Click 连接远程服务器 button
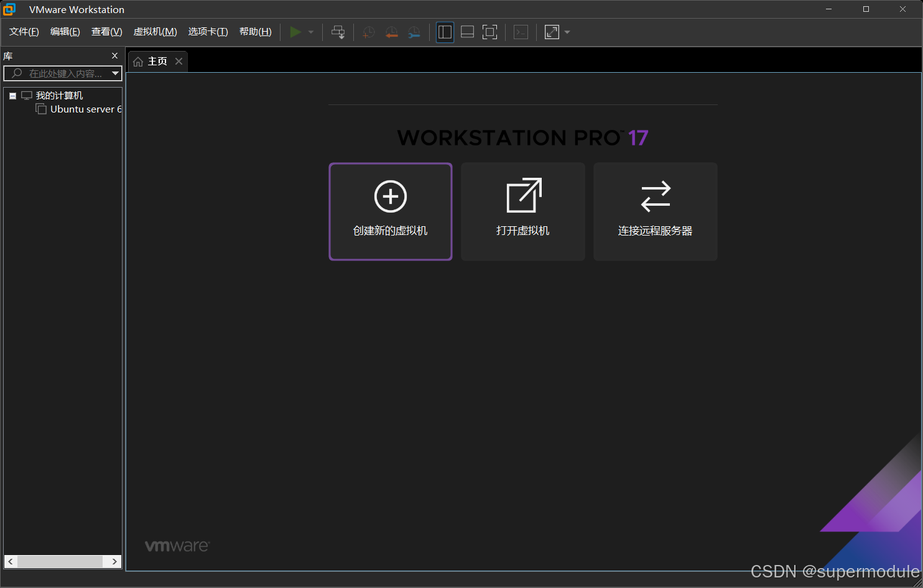Screen dimensions: 923x588 [x=656, y=211]
